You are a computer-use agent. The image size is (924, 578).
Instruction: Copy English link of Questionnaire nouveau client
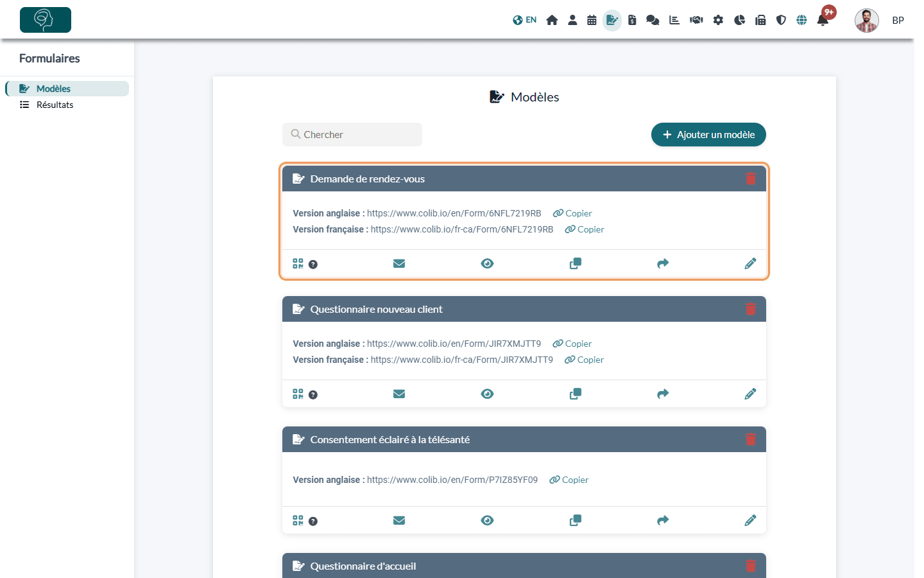[x=572, y=344]
